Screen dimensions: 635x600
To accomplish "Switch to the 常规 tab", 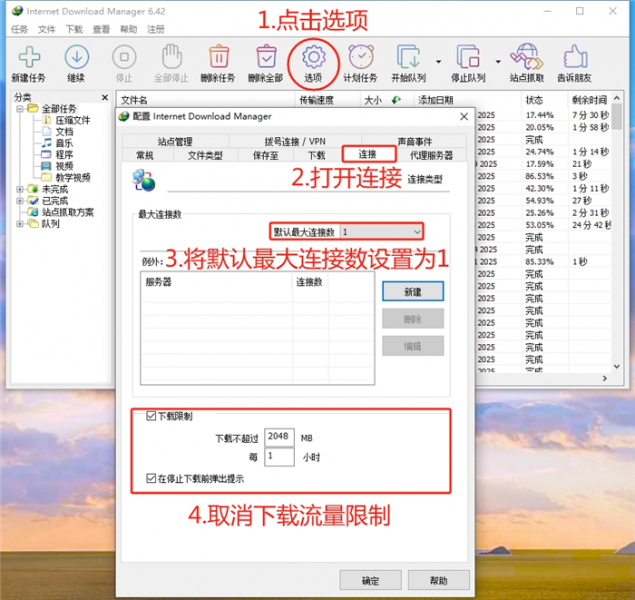I will (x=145, y=155).
